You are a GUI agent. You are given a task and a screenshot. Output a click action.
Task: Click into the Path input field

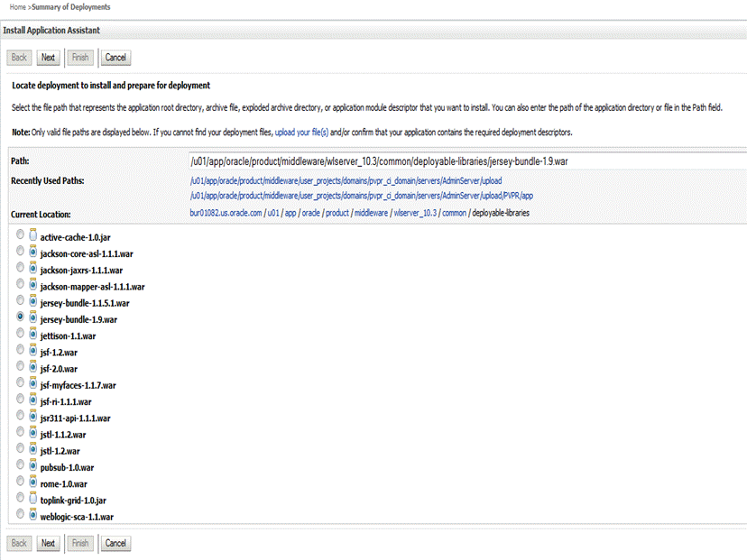coord(468,161)
